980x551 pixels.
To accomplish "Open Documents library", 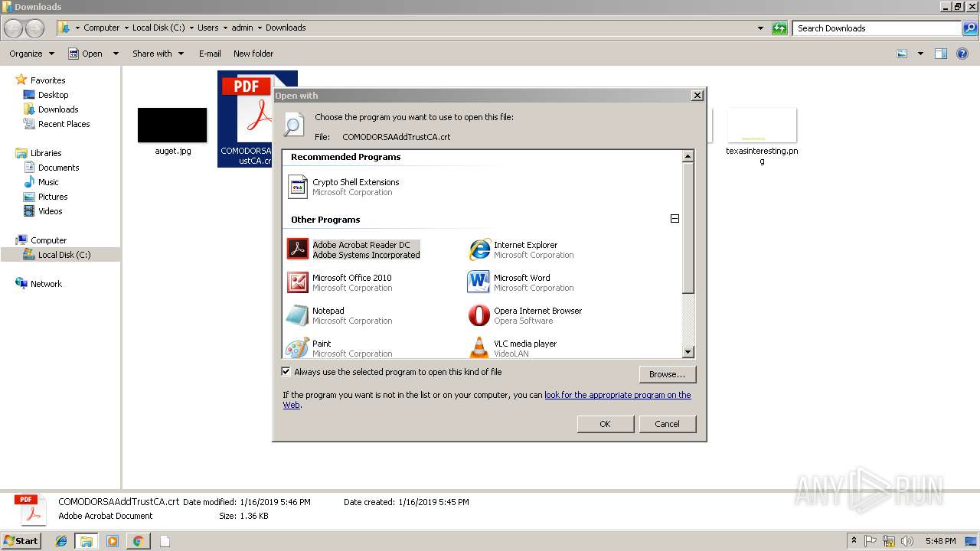I will click(58, 168).
